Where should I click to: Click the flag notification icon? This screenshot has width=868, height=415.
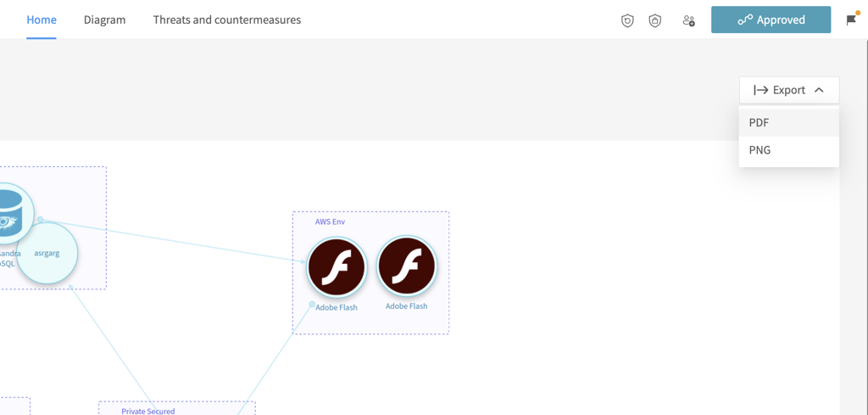click(851, 20)
